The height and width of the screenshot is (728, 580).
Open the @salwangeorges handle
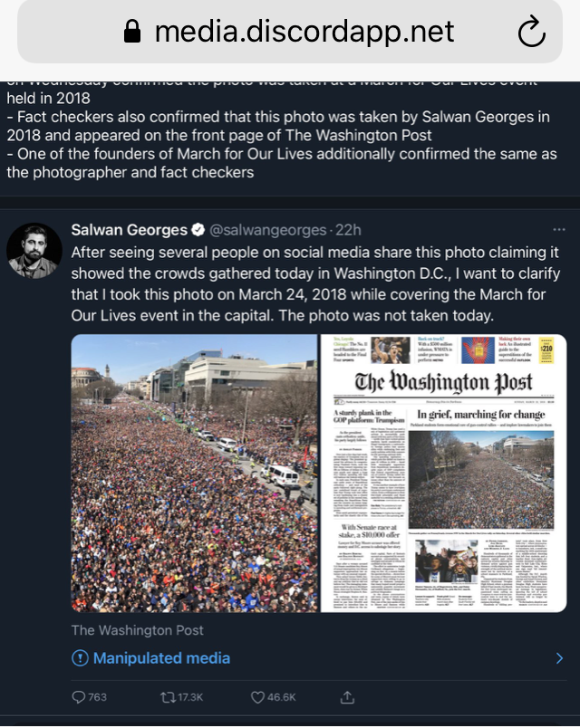click(267, 230)
